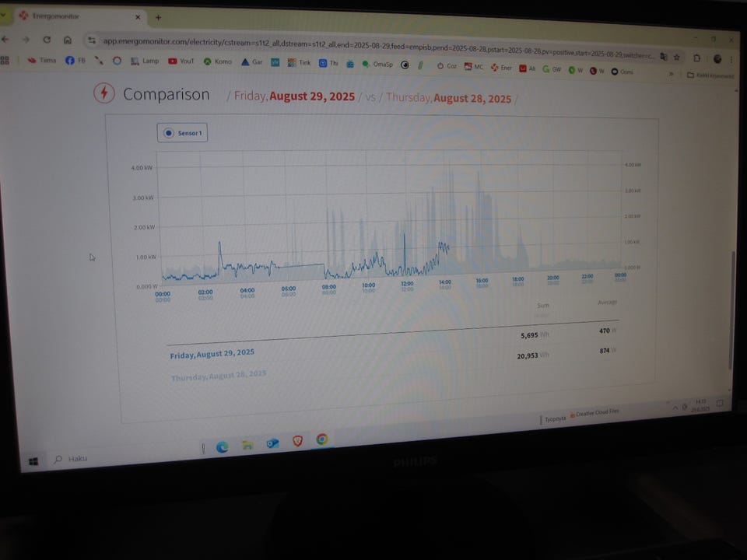Open the apps grid in bookmarks bar
Screen dimensions: 747x560
pos(5,60)
